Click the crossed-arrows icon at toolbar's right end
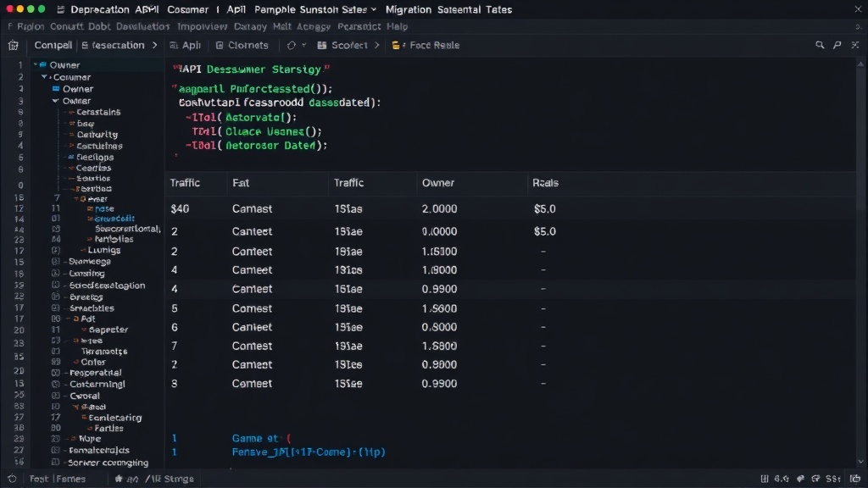The image size is (868, 488). click(x=855, y=45)
